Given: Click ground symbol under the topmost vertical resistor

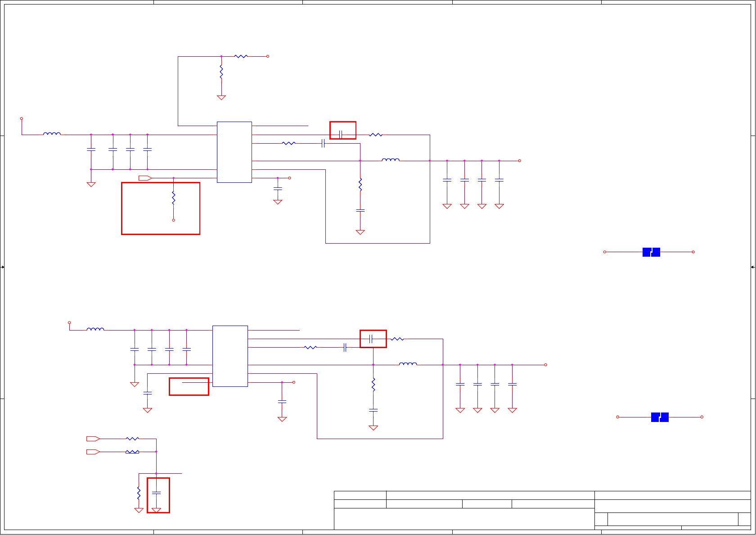Looking at the screenshot, I should pyautogui.click(x=221, y=97).
